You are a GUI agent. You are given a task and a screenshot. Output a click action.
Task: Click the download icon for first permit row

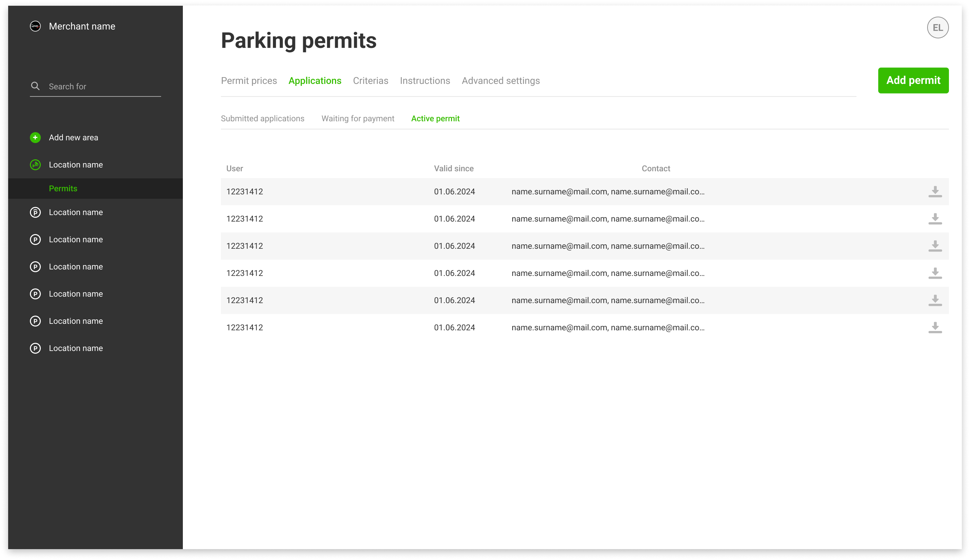[935, 192]
